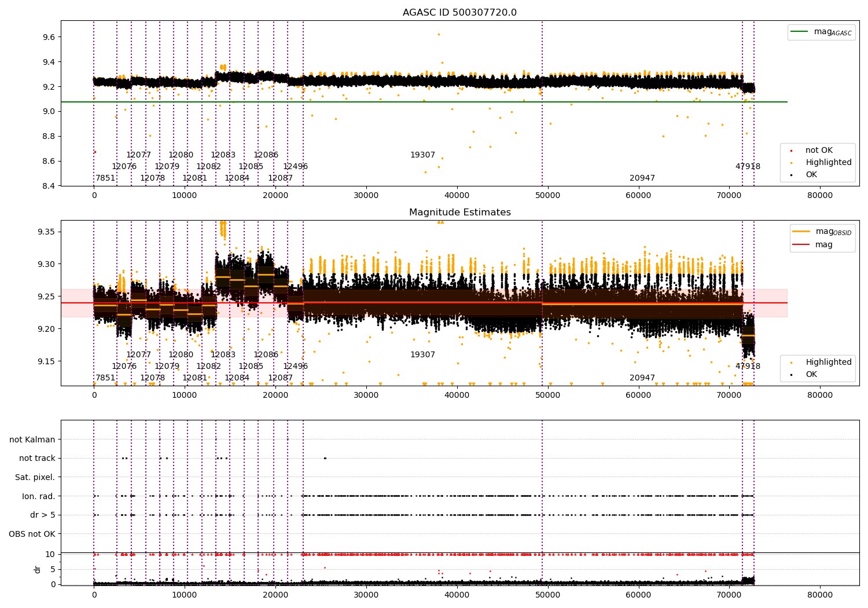
Task: Click "Highlighted" in the AGASC plot legend
Action: point(829,163)
